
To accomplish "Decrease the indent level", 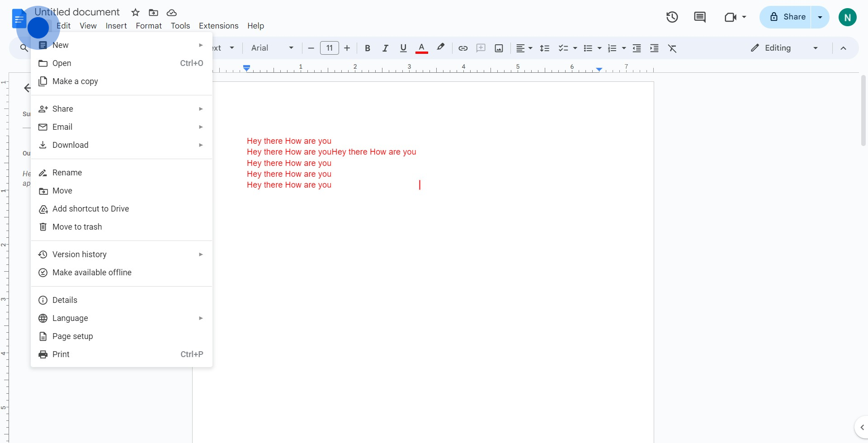I will [637, 48].
